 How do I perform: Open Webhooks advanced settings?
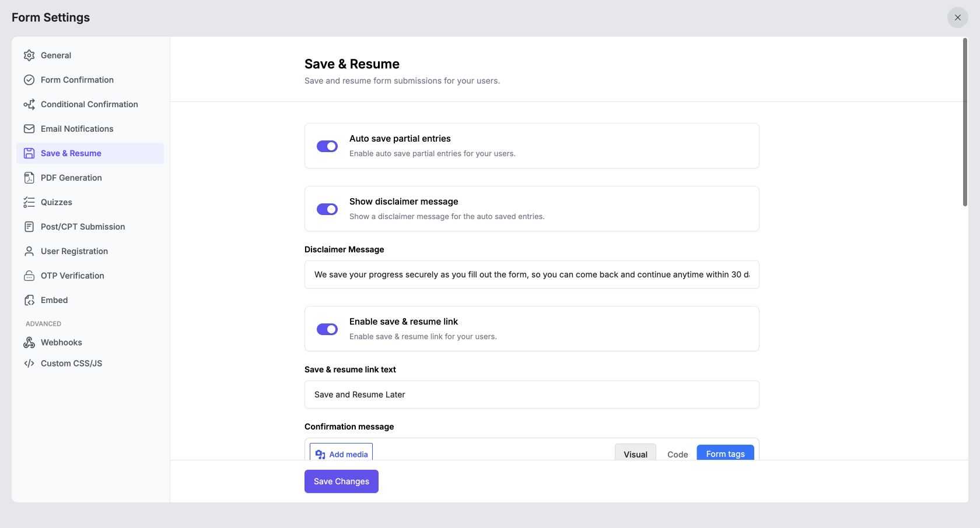click(x=90, y=342)
